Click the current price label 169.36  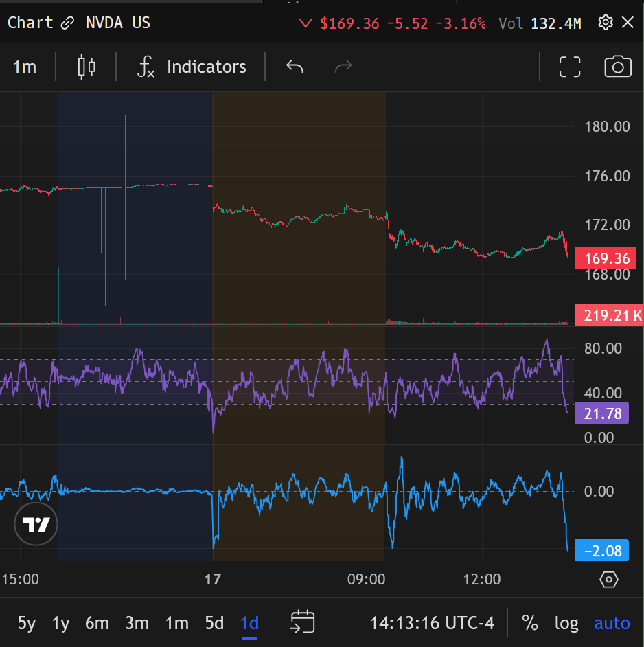[x=606, y=258]
